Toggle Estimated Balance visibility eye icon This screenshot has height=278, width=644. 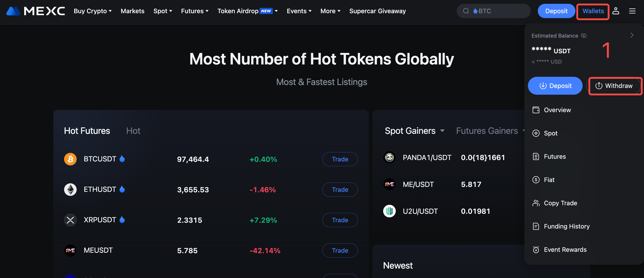[x=583, y=36]
